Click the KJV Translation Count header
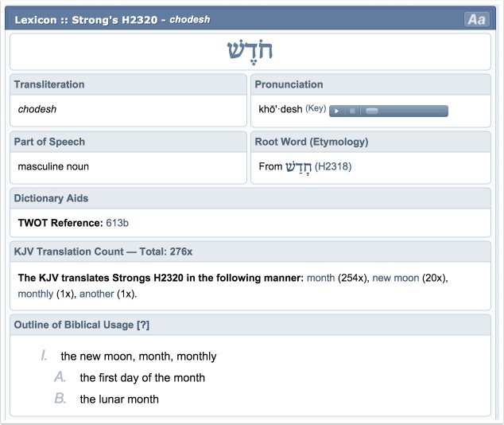 (103, 251)
